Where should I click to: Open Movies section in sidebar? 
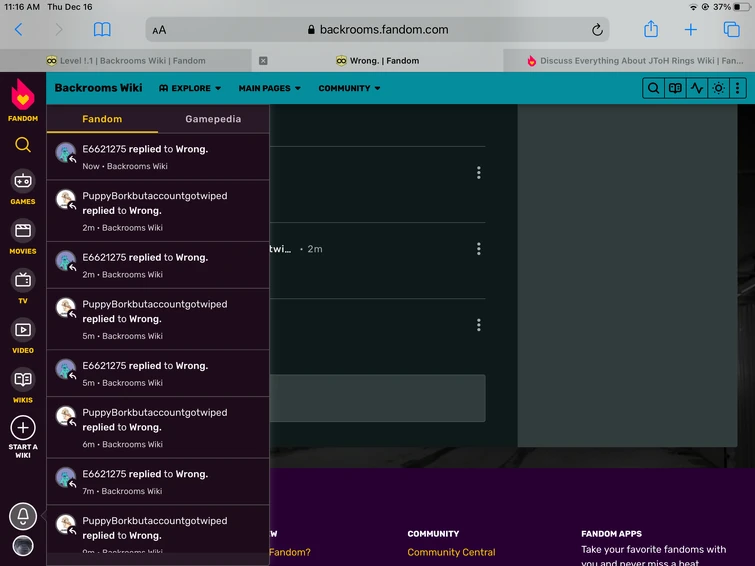coord(23,237)
